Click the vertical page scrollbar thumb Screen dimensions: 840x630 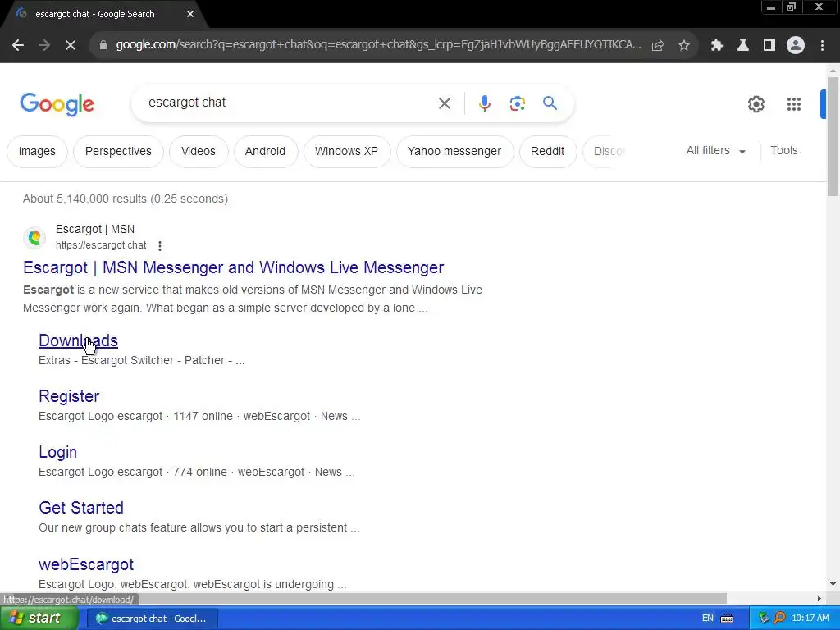coord(833,137)
